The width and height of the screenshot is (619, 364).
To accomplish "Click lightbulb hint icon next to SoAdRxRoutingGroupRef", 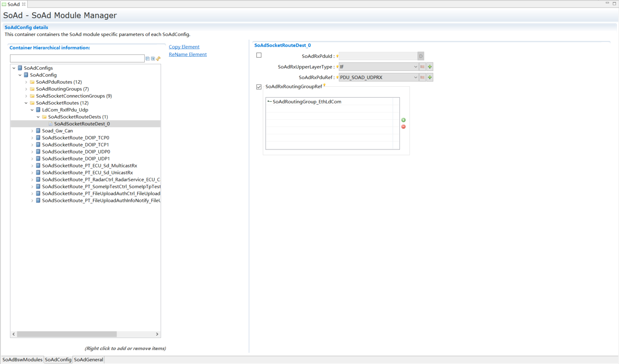I will [x=325, y=85].
